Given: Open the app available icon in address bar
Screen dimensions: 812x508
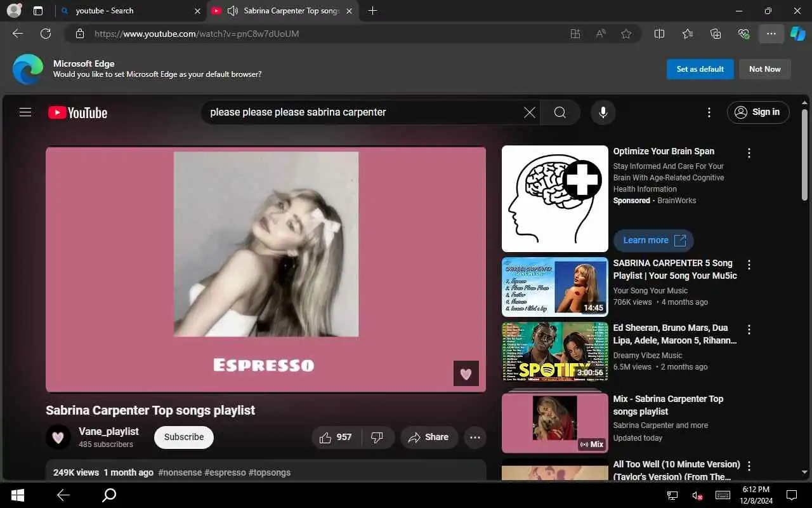Looking at the screenshot, I should coord(575,34).
